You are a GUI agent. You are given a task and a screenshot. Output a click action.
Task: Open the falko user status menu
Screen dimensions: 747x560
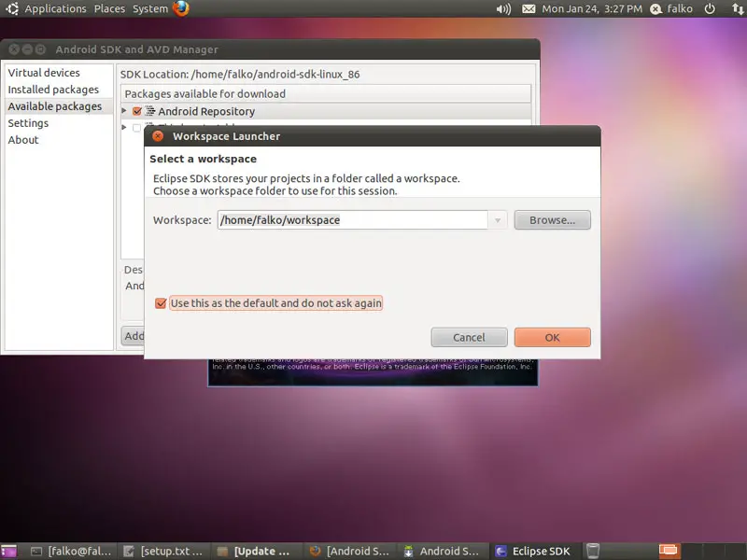point(671,8)
